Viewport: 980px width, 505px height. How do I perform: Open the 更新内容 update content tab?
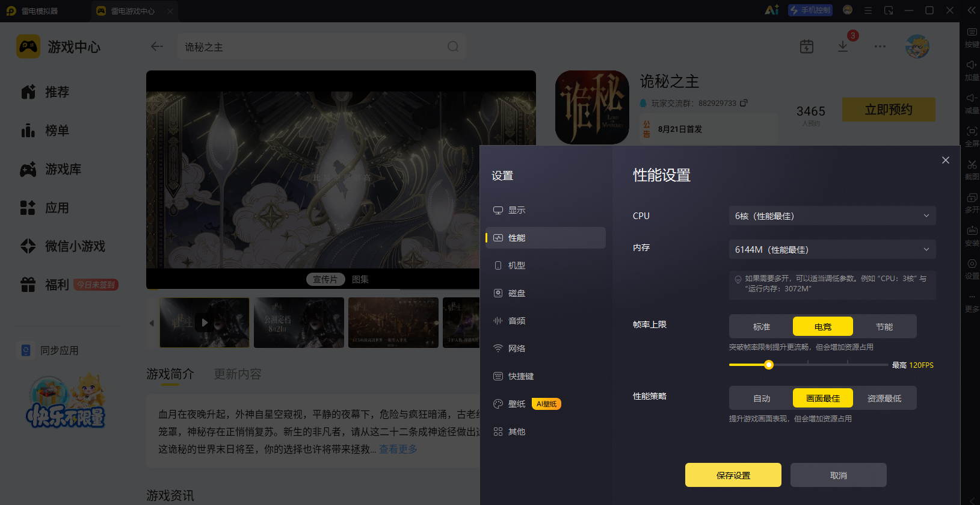point(238,374)
